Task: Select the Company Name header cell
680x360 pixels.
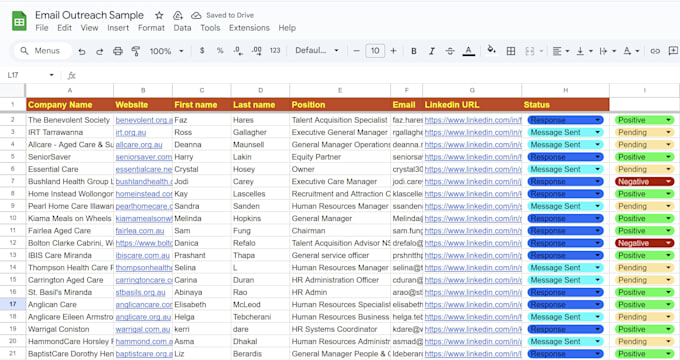Action: click(x=70, y=105)
